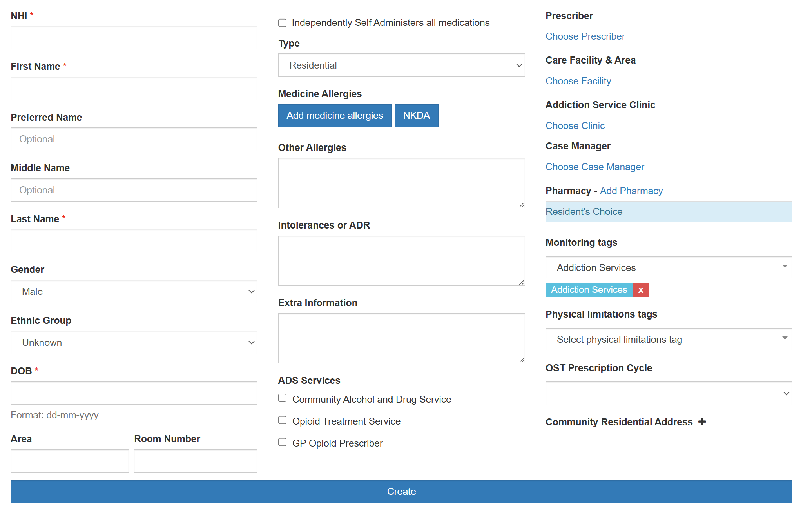This screenshot has width=812, height=505.
Task: Check Opioid Treatment Service option
Action: pos(282,420)
